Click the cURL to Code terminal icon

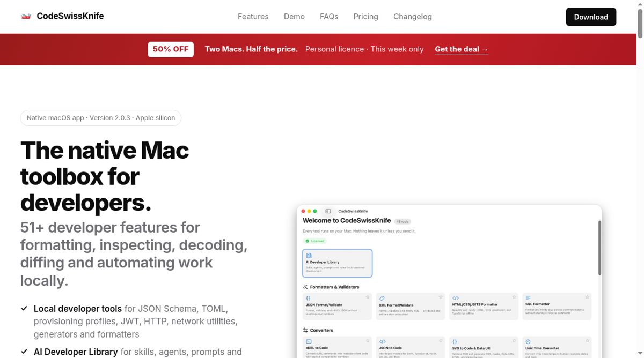point(309,341)
